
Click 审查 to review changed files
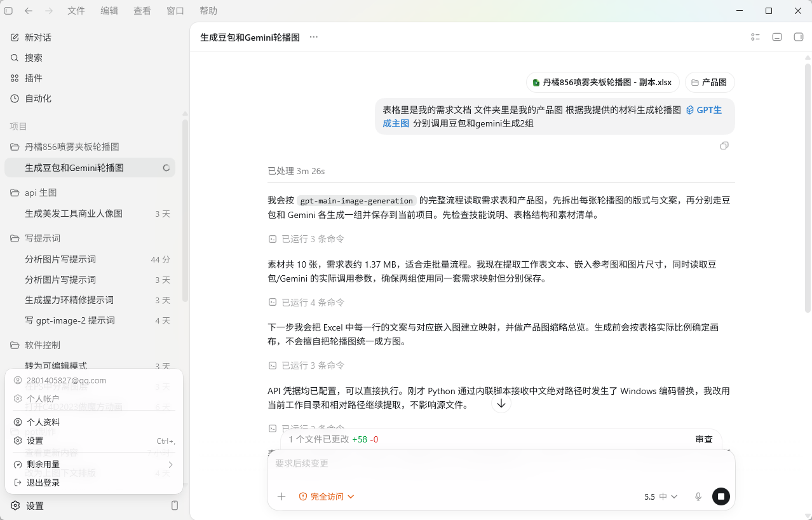click(704, 439)
